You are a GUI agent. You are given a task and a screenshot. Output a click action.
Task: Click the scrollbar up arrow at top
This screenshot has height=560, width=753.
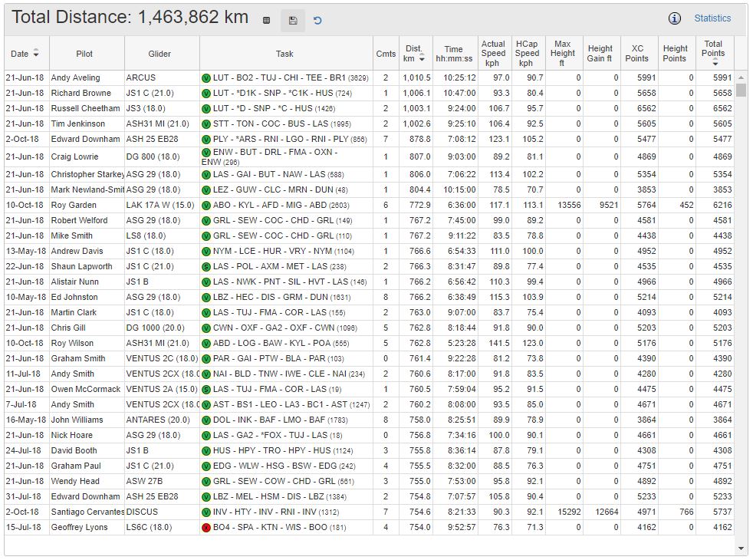(x=741, y=78)
